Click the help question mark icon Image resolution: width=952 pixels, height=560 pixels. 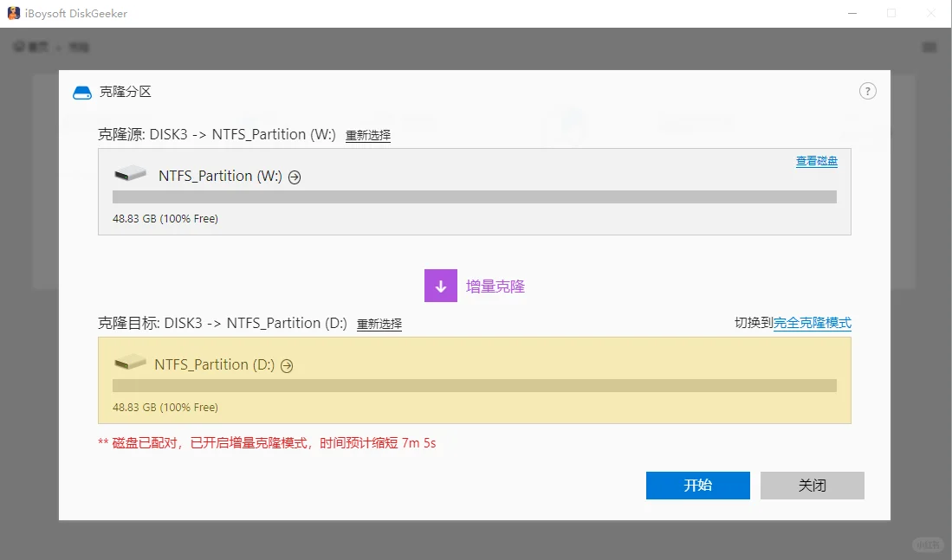point(867,92)
